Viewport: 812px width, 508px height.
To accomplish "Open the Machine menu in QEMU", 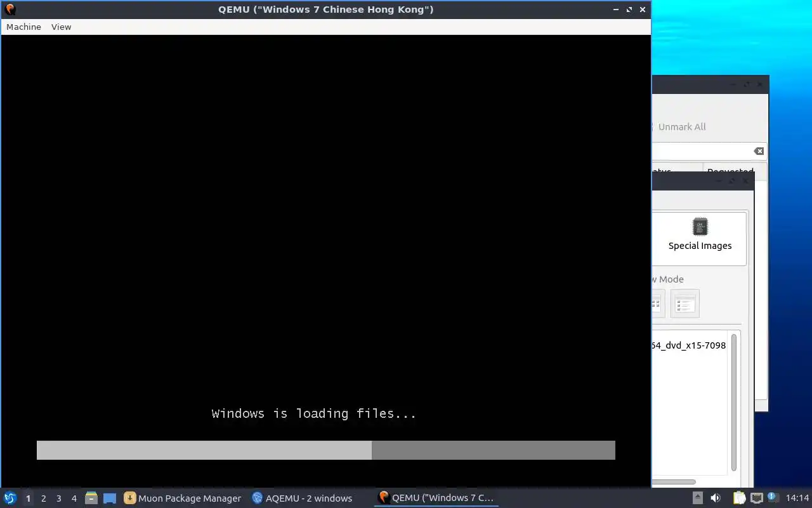I will [23, 27].
